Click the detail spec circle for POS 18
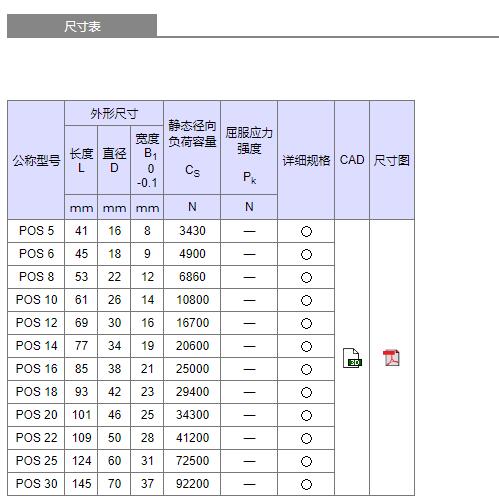This screenshot has height=504, width=499. pos(306,392)
